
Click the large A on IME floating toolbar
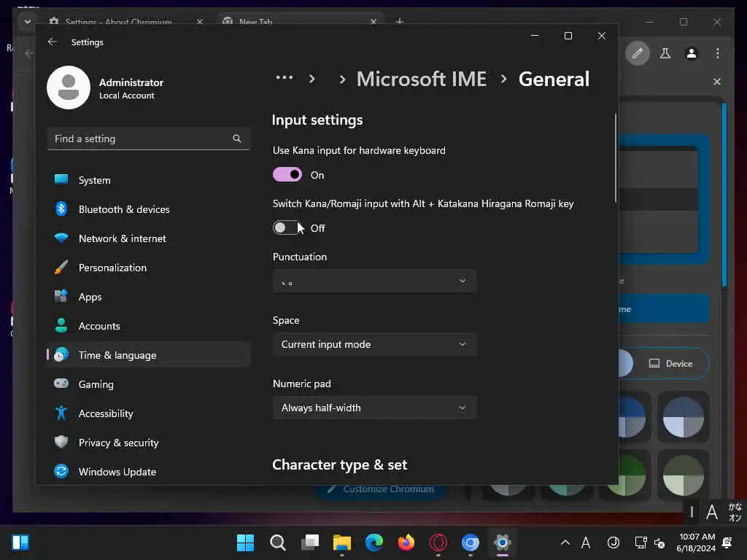[x=712, y=513]
